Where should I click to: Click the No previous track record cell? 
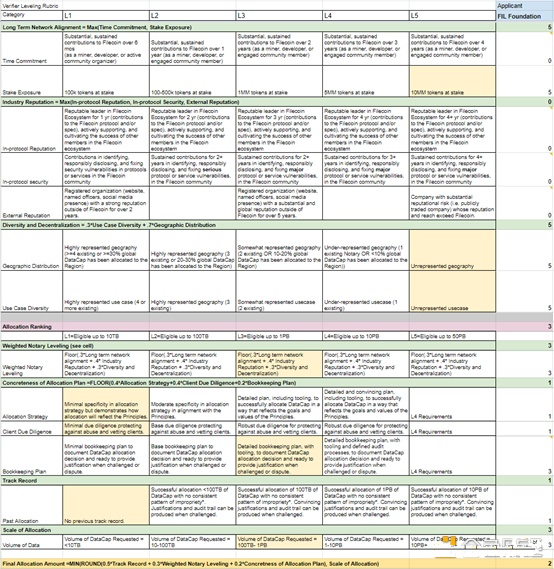point(106,505)
